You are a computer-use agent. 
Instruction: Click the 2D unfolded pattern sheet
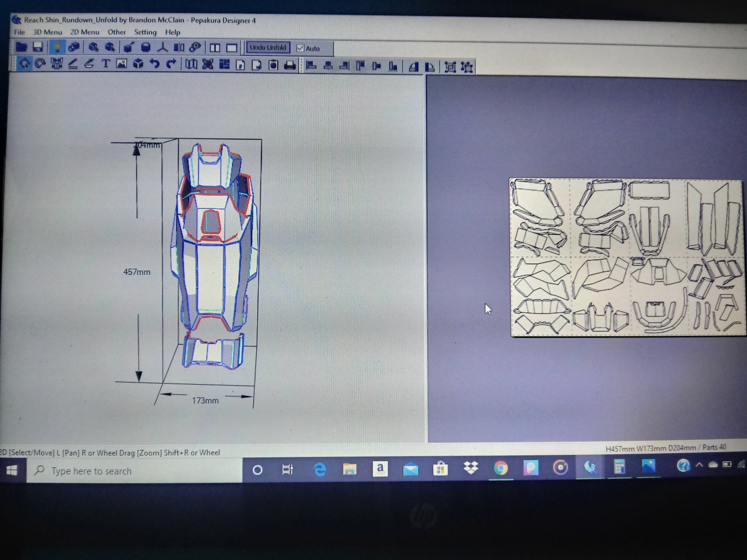(628, 257)
